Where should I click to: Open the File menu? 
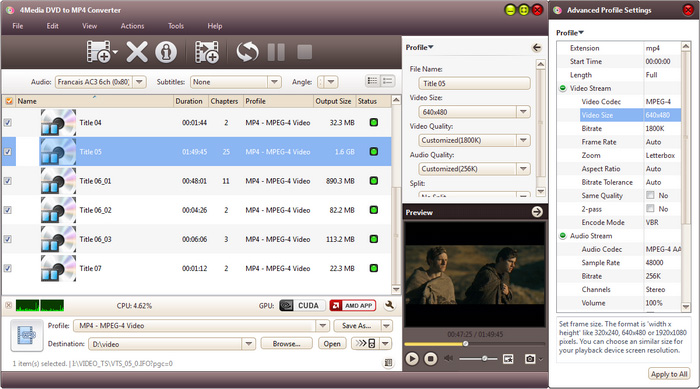click(x=18, y=26)
